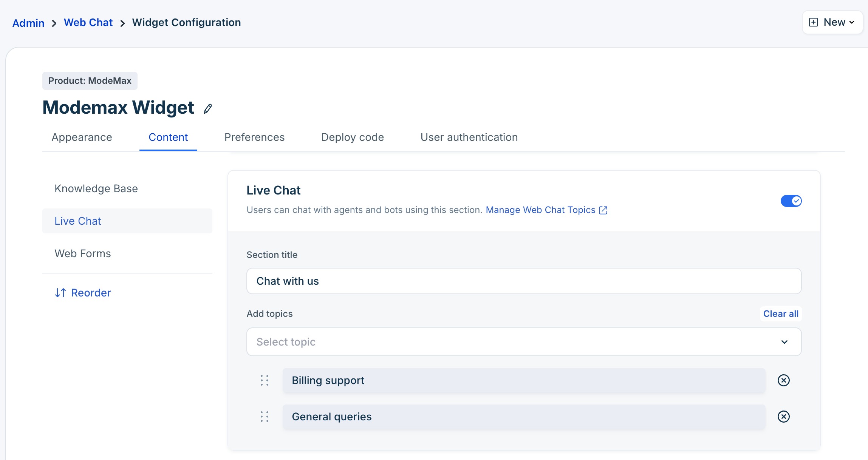Select Knowledge Base in the sidebar
The width and height of the screenshot is (868, 460).
click(x=96, y=188)
